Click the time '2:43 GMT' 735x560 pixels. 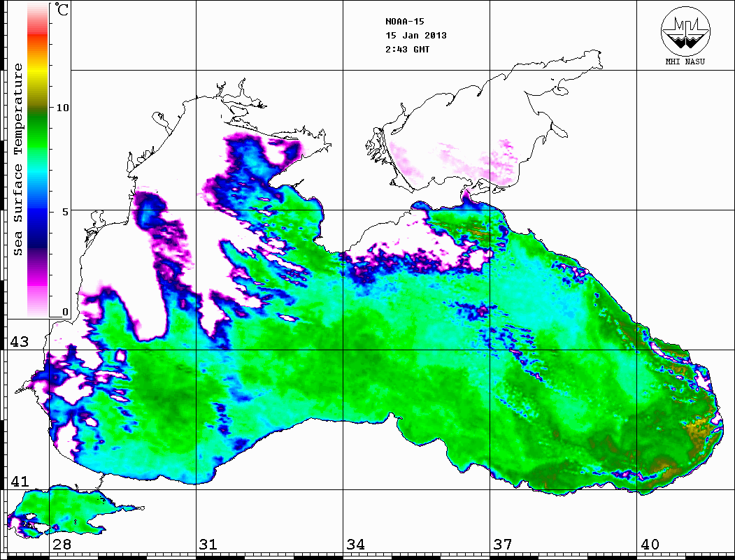pyautogui.click(x=407, y=50)
